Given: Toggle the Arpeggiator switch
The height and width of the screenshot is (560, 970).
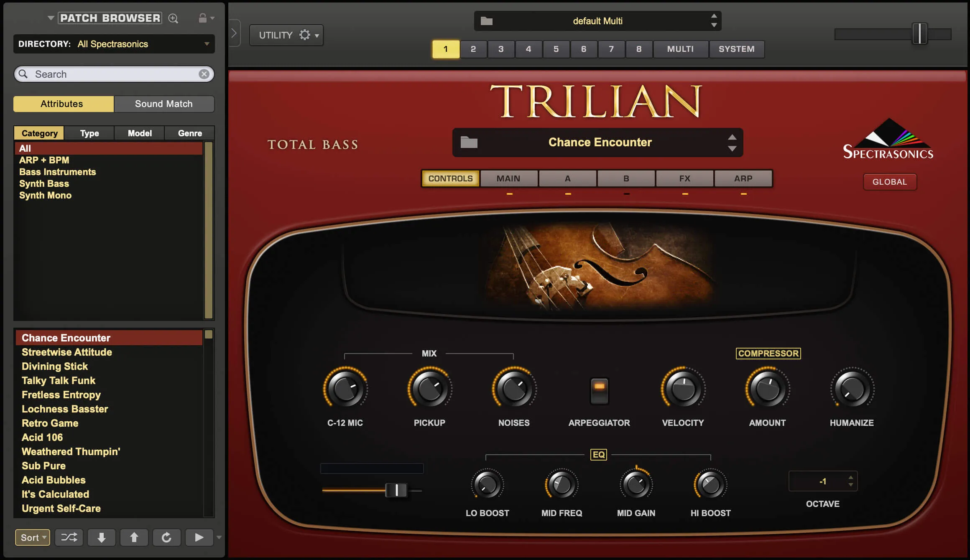Looking at the screenshot, I should tap(599, 391).
